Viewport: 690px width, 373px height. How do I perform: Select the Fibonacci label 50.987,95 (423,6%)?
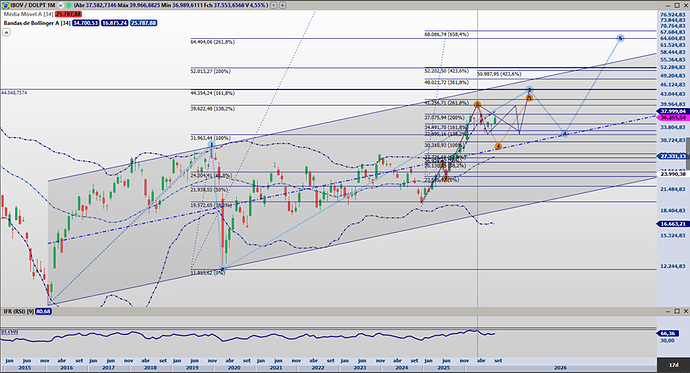[499, 74]
